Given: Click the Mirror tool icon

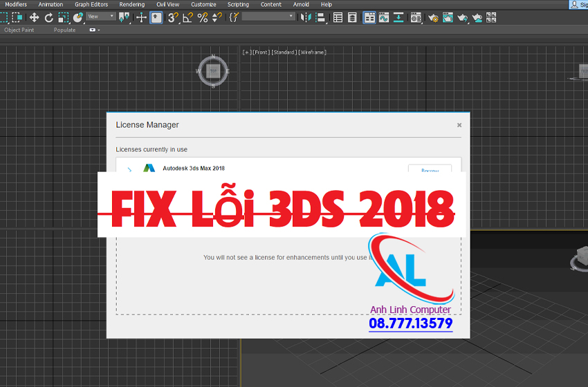Looking at the screenshot, I should point(306,17).
